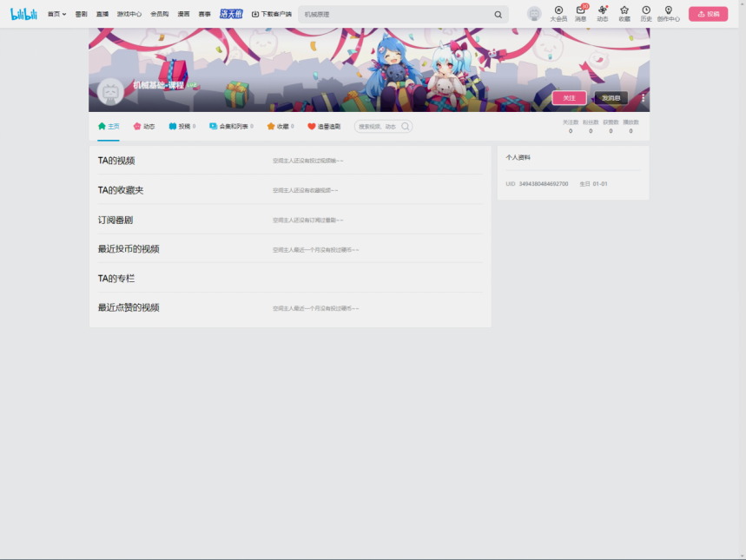Click the bilibili logo

pyautogui.click(x=23, y=14)
